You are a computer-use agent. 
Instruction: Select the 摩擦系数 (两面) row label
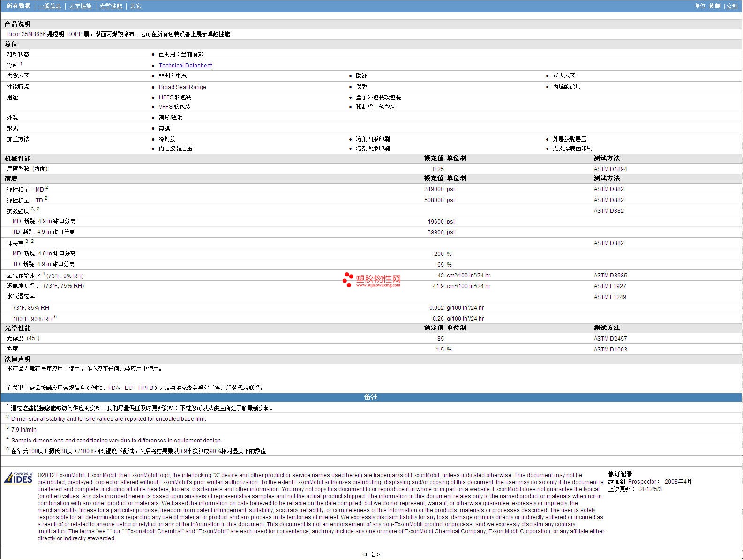[27, 169]
